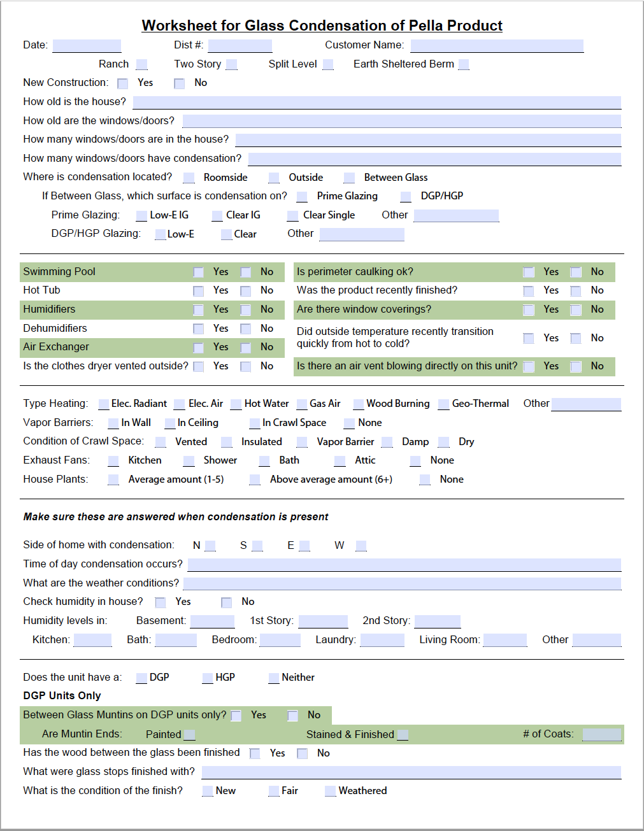
Task: Check No for Humidifiers
Action: [x=246, y=309]
